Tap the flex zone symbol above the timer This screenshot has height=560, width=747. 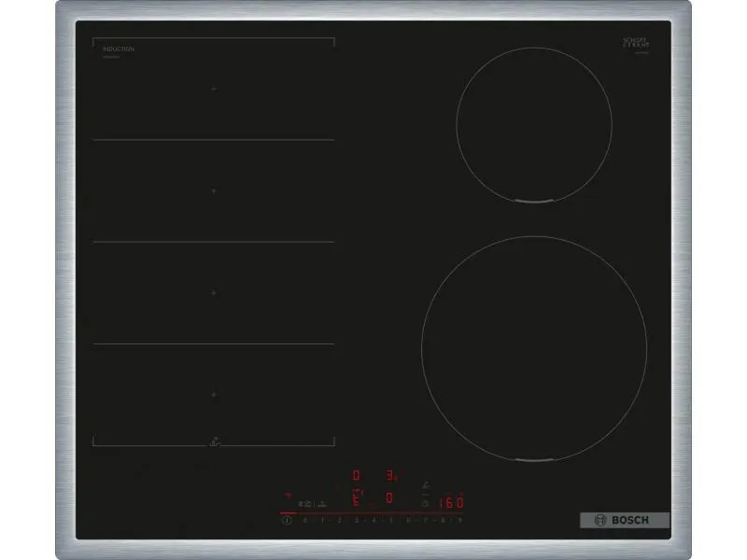click(426, 485)
